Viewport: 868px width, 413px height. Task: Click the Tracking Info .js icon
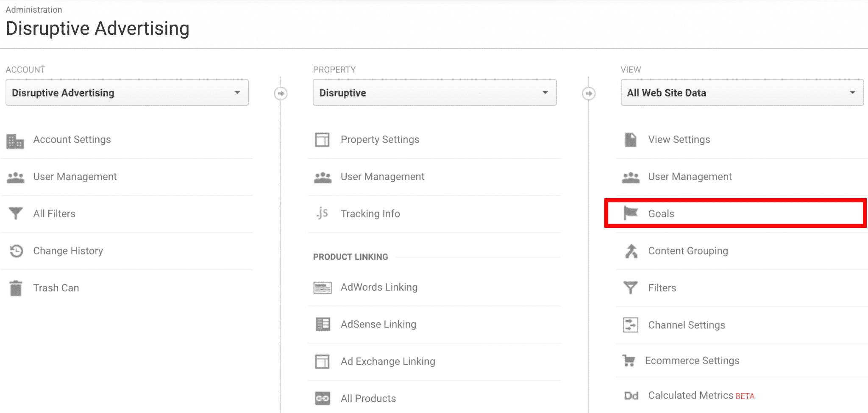tap(322, 213)
